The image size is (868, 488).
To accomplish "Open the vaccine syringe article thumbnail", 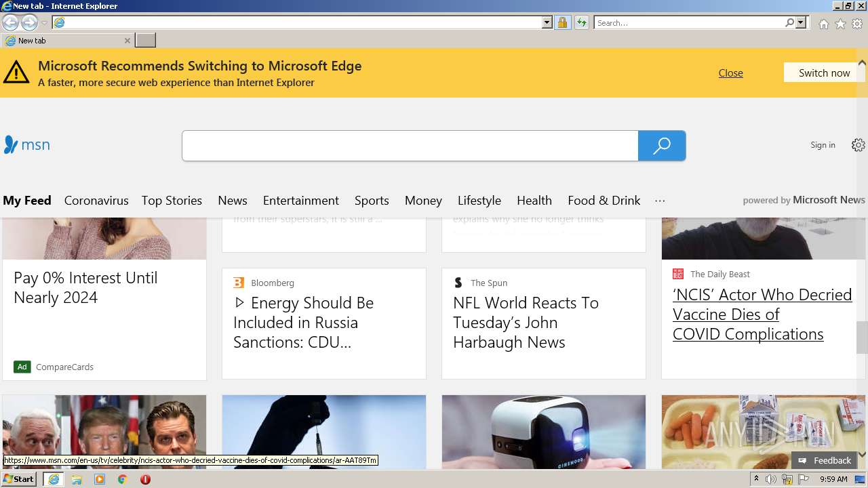I will pos(324,432).
